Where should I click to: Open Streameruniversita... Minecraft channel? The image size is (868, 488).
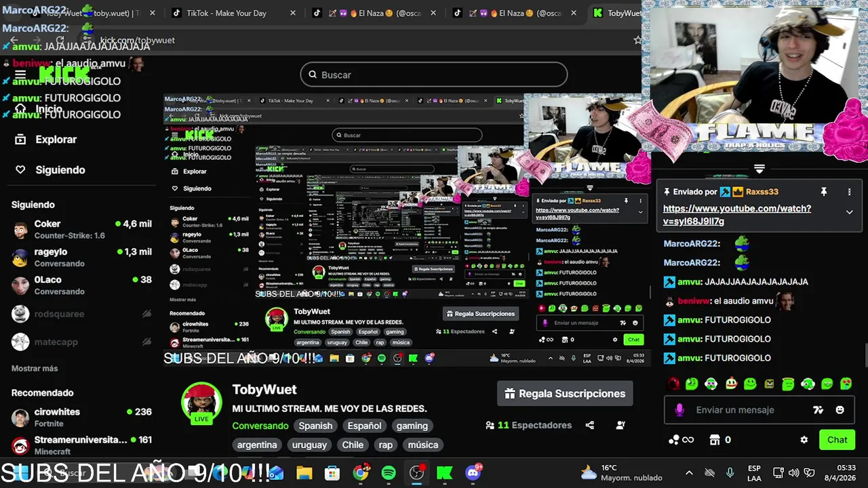(x=81, y=445)
